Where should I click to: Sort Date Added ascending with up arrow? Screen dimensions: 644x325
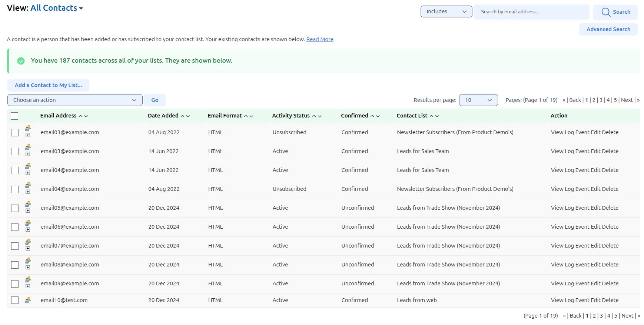point(182,116)
